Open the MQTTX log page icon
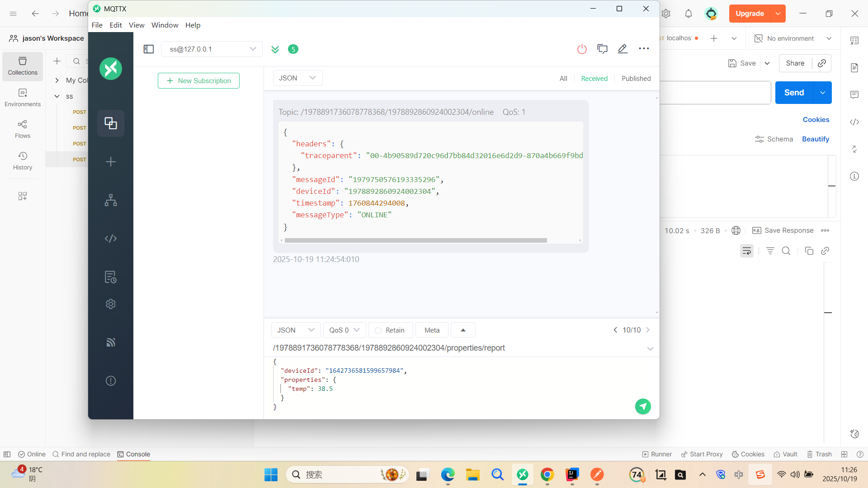 (111, 277)
